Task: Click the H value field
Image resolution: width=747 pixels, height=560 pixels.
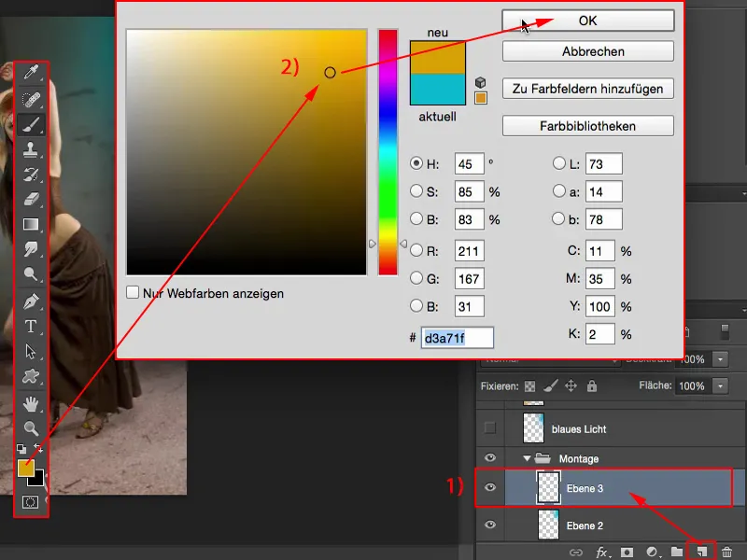Action: click(470, 164)
